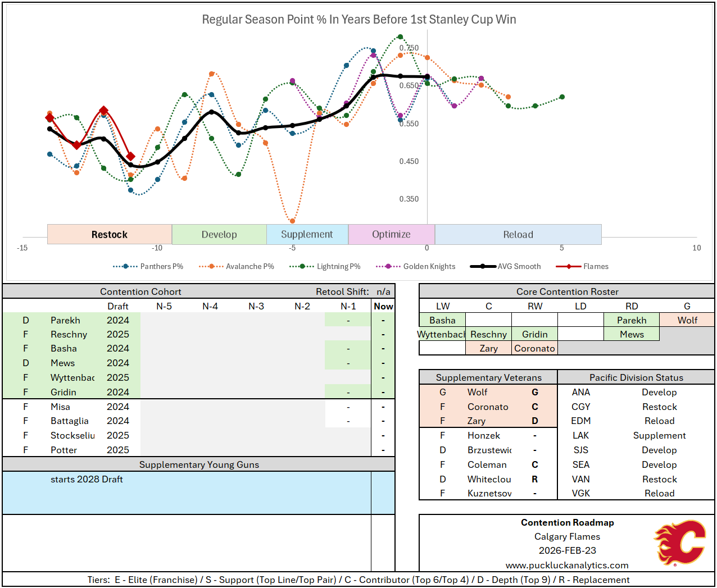This screenshot has width=717, height=588.
Task: Select the starts 2028 Draft cell
Action: click(x=87, y=479)
